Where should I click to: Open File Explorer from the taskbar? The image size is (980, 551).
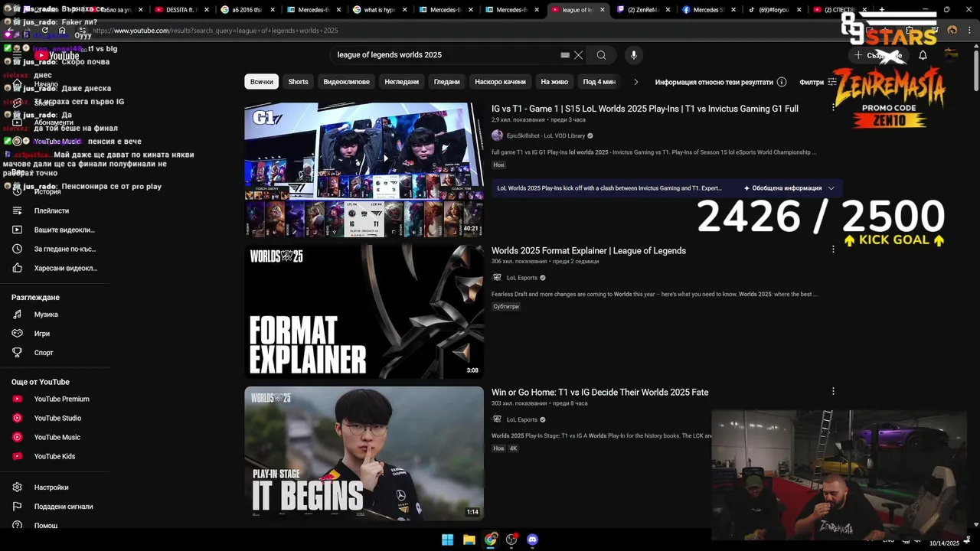coord(469,540)
